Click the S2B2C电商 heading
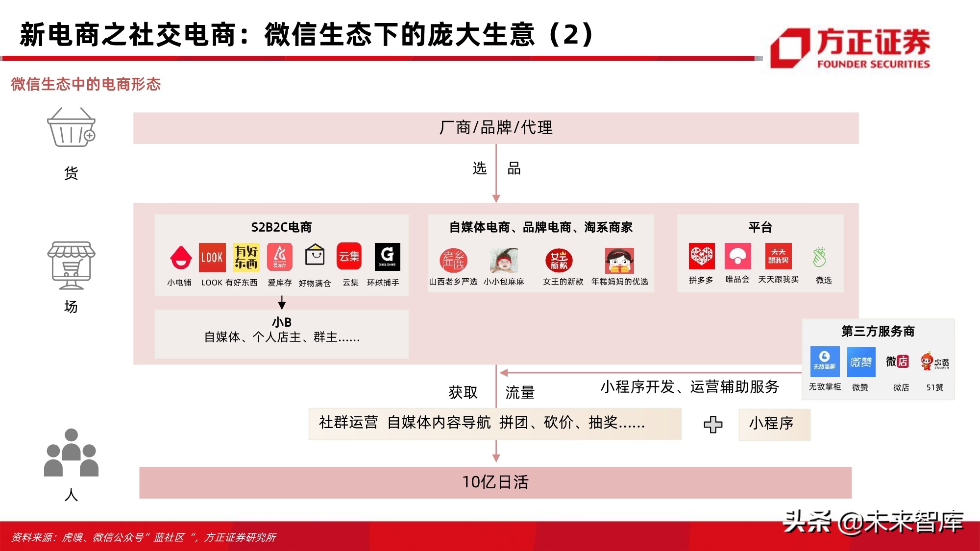 pyautogui.click(x=281, y=227)
